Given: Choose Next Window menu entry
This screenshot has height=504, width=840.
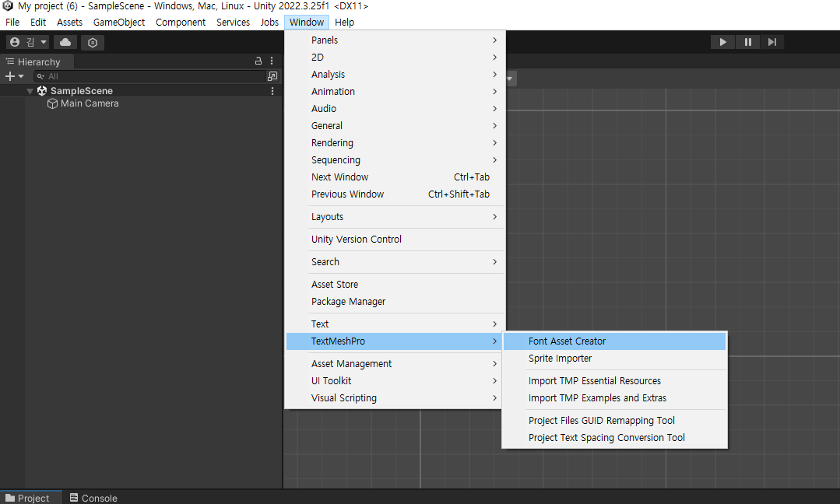Looking at the screenshot, I should (x=395, y=177).
